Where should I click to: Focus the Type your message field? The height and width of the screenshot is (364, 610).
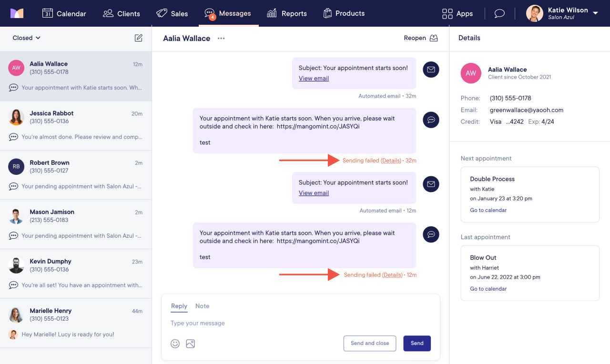coord(300,323)
